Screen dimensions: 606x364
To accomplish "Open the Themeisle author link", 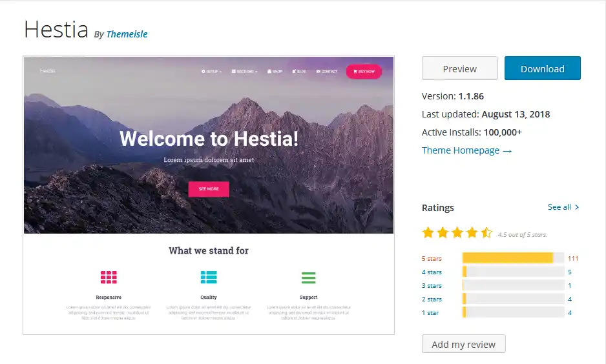I will point(127,34).
